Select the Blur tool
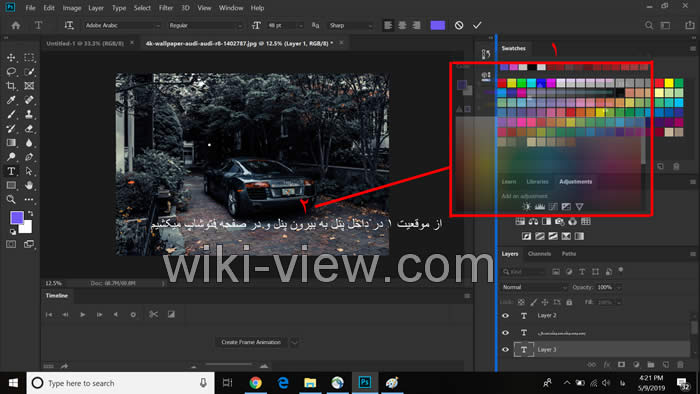This screenshot has height=394, width=700. (x=29, y=143)
